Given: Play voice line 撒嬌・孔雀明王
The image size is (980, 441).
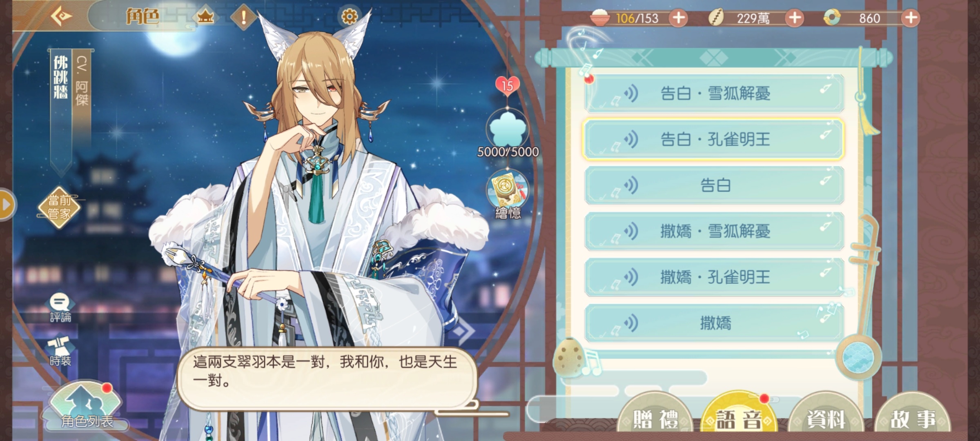Looking at the screenshot, I should pos(714,277).
